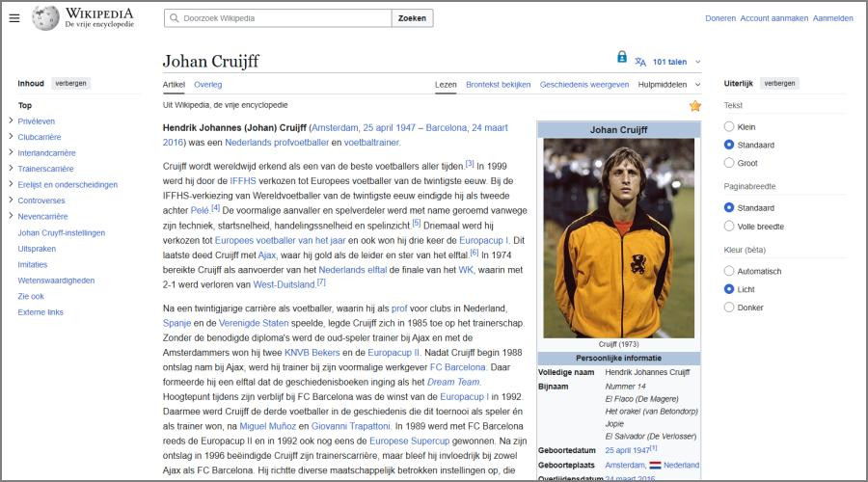Expand Erelijst en onderscheidingen section
The height and width of the screenshot is (482, 868).
(11, 184)
